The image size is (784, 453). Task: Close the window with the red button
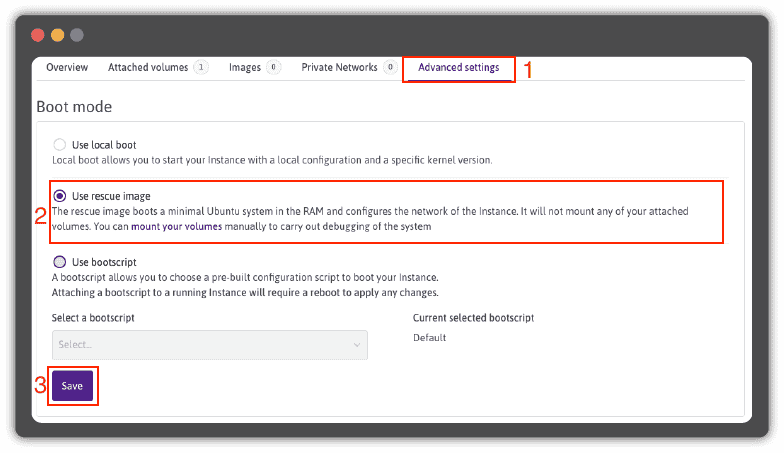[38, 35]
